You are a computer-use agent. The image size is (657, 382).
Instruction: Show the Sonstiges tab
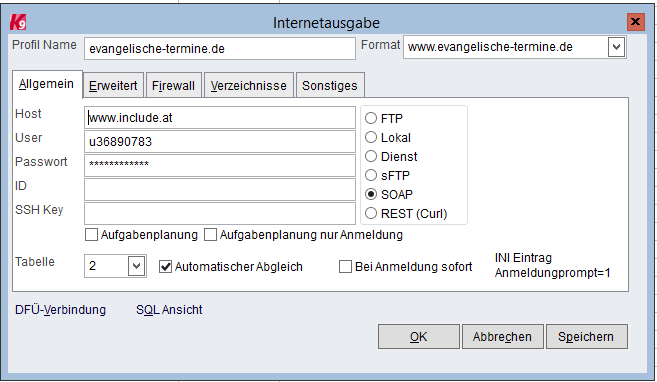(x=330, y=85)
